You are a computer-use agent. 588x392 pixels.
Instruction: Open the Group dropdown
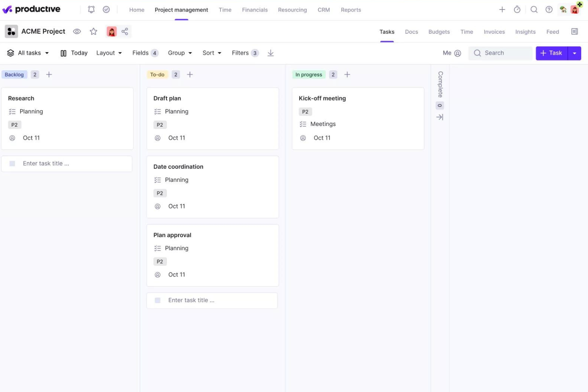(x=180, y=52)
